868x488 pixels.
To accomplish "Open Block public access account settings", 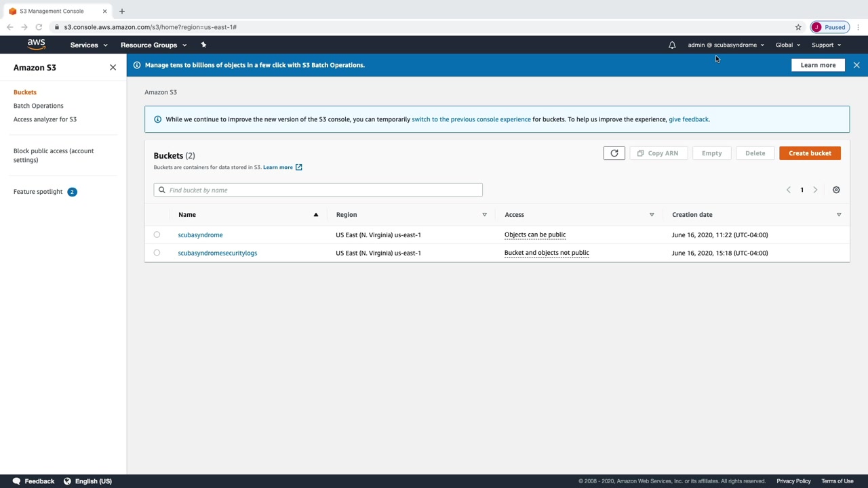I will click(54, 155).
